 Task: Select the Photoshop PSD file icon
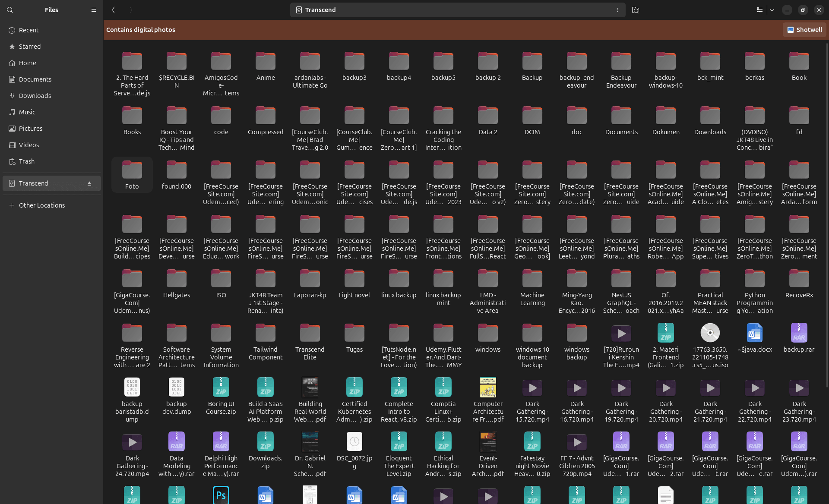221,495
